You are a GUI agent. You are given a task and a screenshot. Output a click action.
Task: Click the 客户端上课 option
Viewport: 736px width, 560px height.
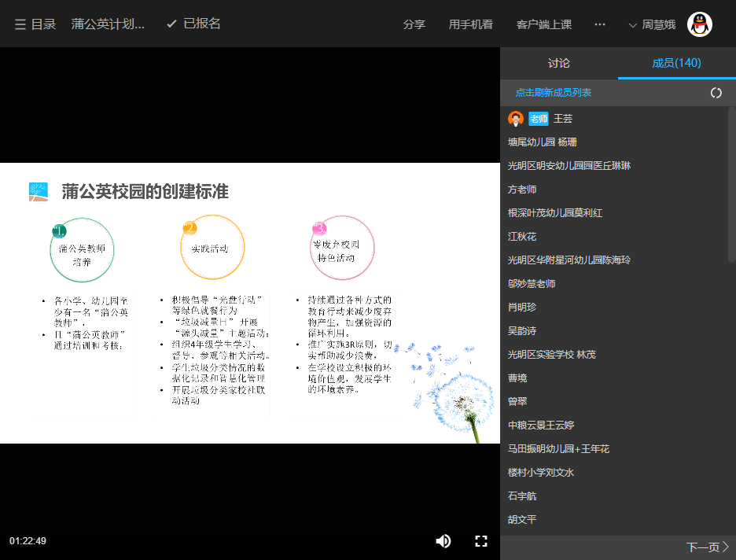(x=545, y=24)
